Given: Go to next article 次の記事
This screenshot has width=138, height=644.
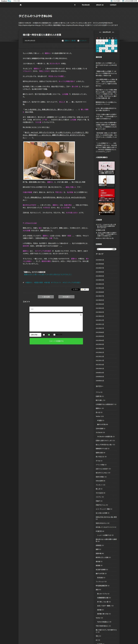Looking at the screenshot, I should pos(66,297).
